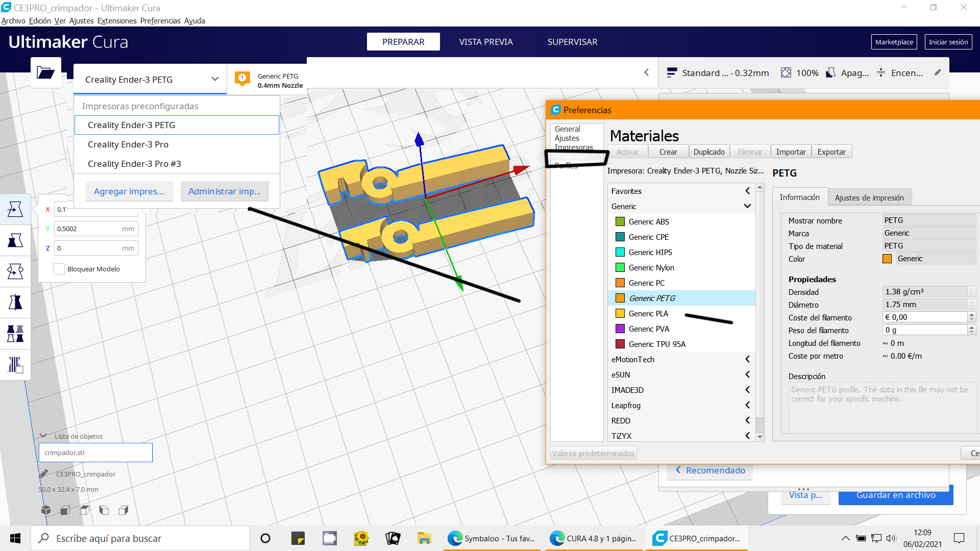Image resolution: width=980 pixels, height=551 pixels.
Task: Select the Per Model Settings icon
Action: [15, 334]
